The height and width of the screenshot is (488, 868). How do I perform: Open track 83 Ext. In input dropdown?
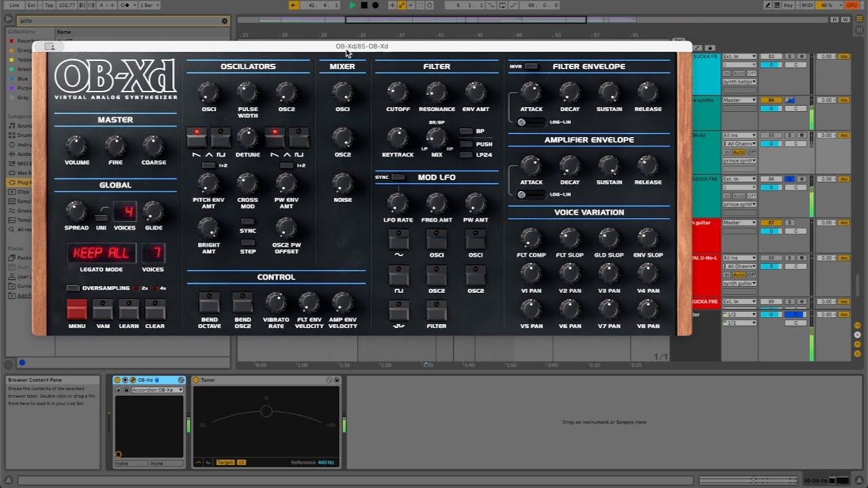[x=739, y=56]
